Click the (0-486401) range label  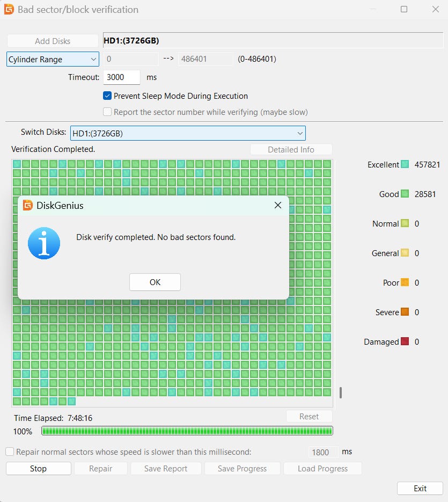coord(257,59)
